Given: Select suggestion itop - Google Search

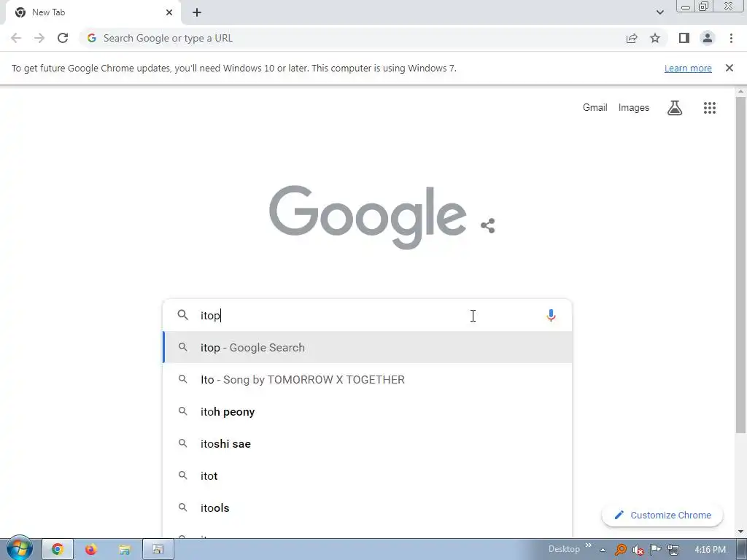Looking at the screenshot, I should [x=368, y=348].
